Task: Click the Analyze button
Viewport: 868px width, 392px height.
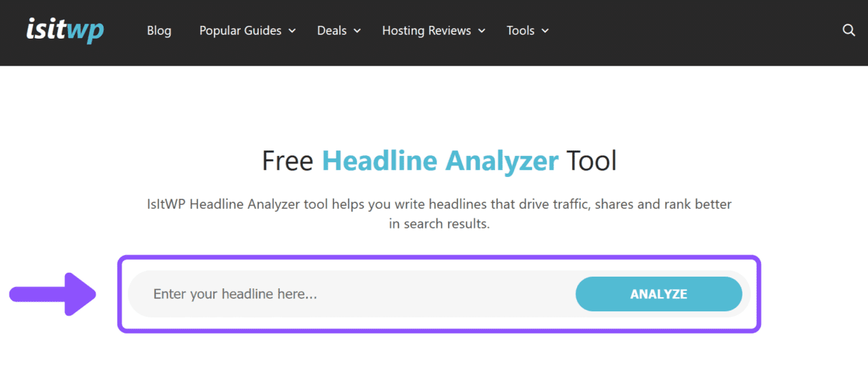Action: [x=658, y=294]
